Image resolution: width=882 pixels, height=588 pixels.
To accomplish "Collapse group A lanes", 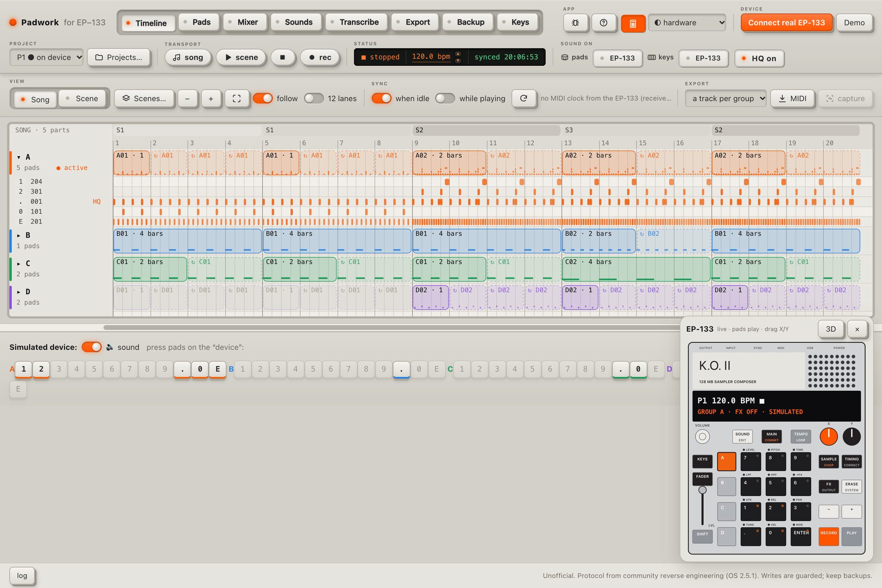I will click(19, 157).
